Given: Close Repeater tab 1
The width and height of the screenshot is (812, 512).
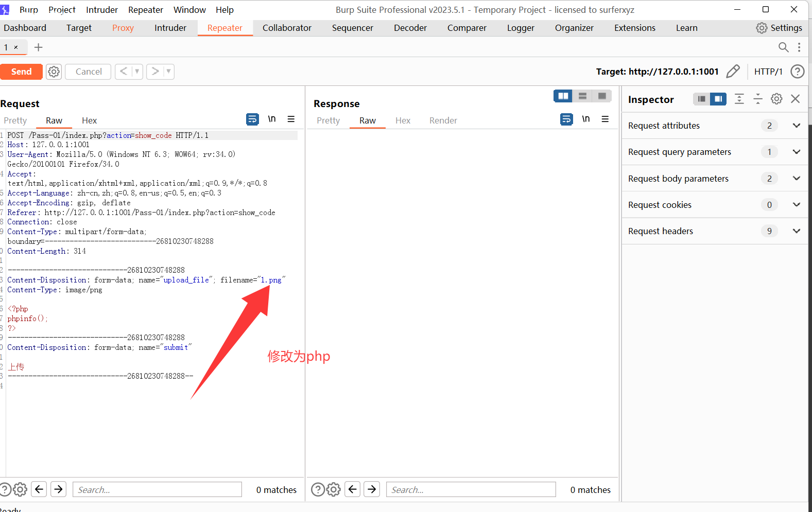Looking at the screenshot, I should coord(16,47).
